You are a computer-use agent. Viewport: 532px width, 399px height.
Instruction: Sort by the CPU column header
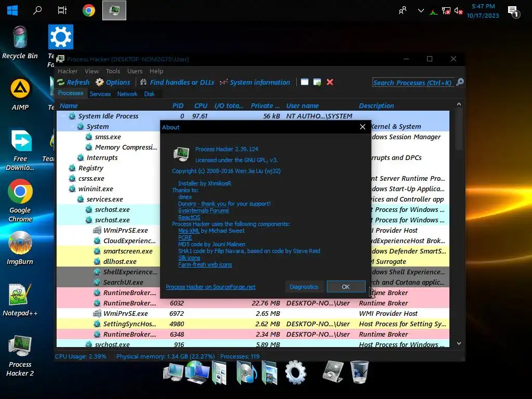(x=201, y=105)
